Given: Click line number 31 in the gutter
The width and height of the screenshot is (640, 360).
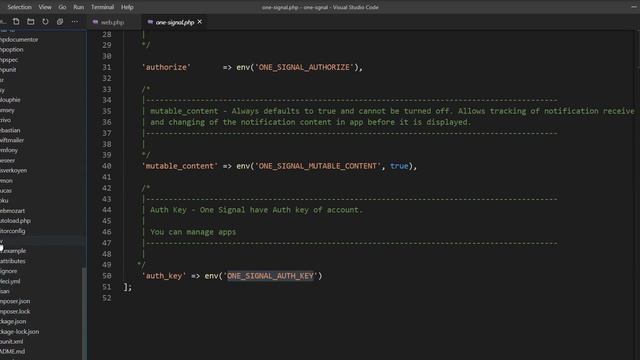Looking at the screenshot, I should coord(107,67).
